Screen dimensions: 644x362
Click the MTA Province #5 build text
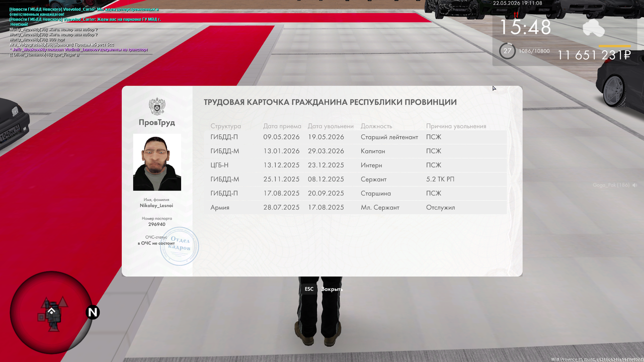pos(597,359)
